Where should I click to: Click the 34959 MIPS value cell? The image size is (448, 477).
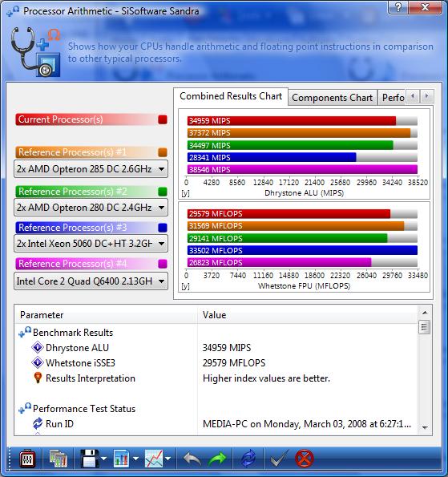227,348
